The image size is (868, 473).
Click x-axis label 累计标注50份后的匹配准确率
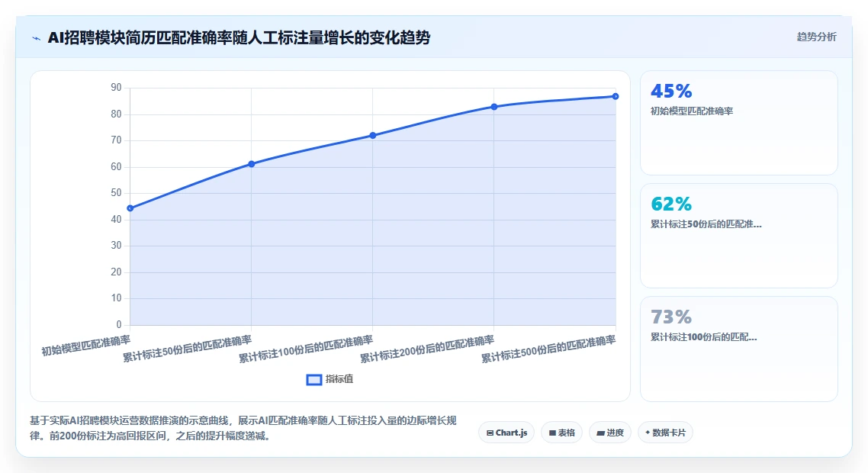(187, 349)
